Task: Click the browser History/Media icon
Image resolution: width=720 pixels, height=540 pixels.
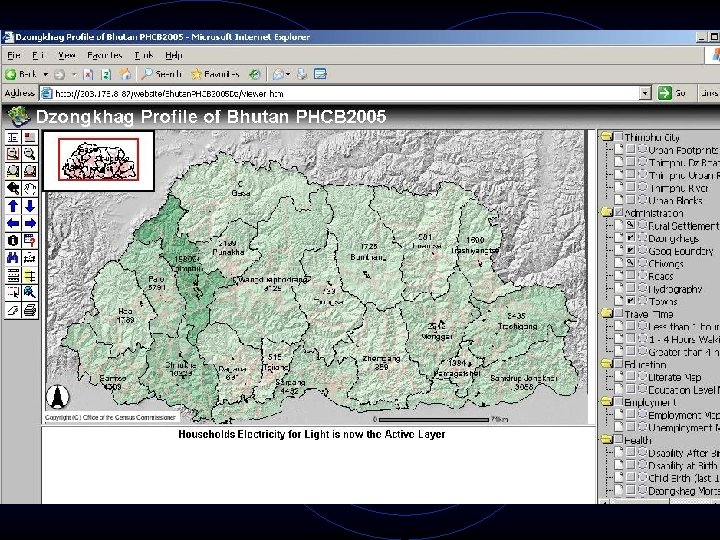Action: tap(255, 74)
